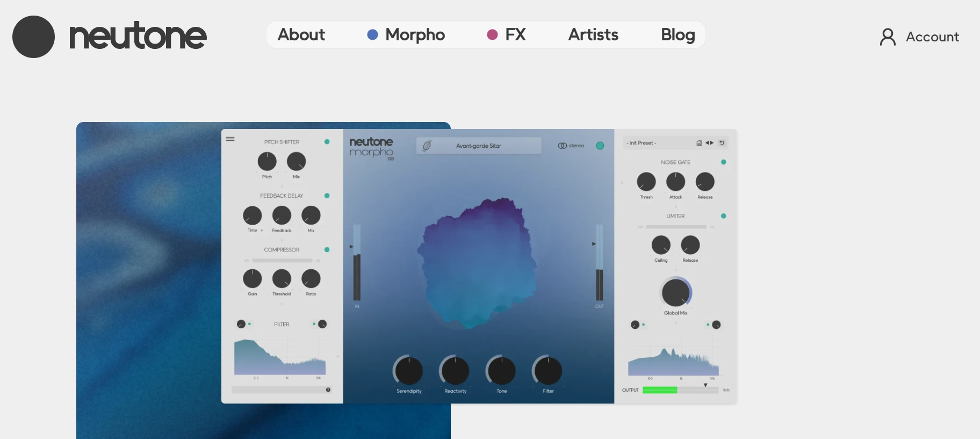Click the center Filter knob

pos(548,371)
